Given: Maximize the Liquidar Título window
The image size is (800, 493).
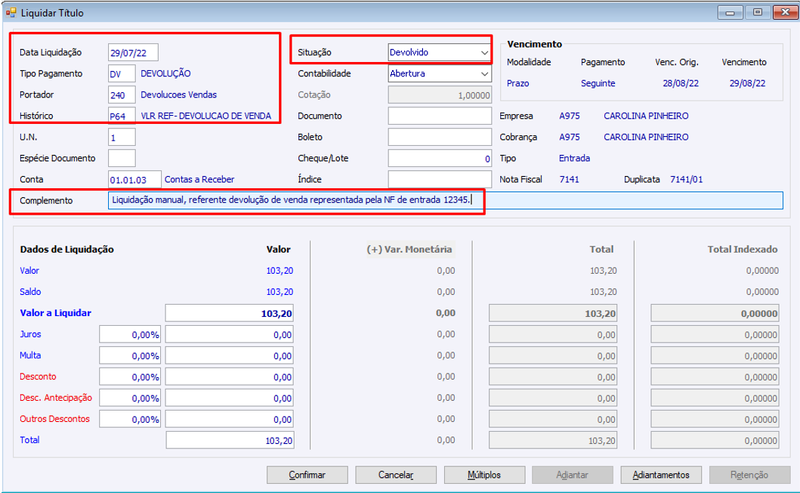Looking at the screenshot, I should [757, 12].
